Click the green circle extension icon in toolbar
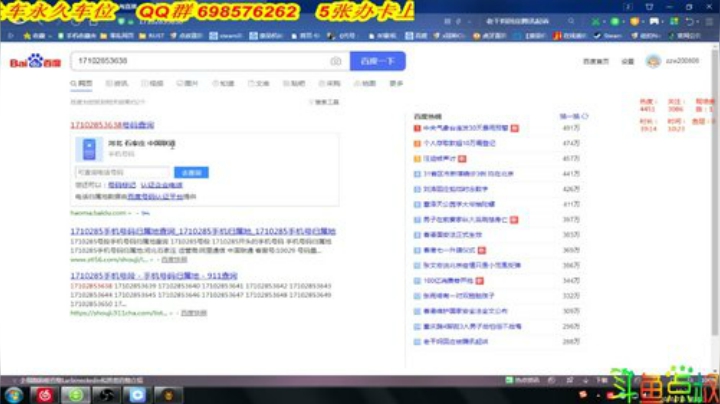The height and width of the screenshot is (404, 720). [x=615, y=22]
